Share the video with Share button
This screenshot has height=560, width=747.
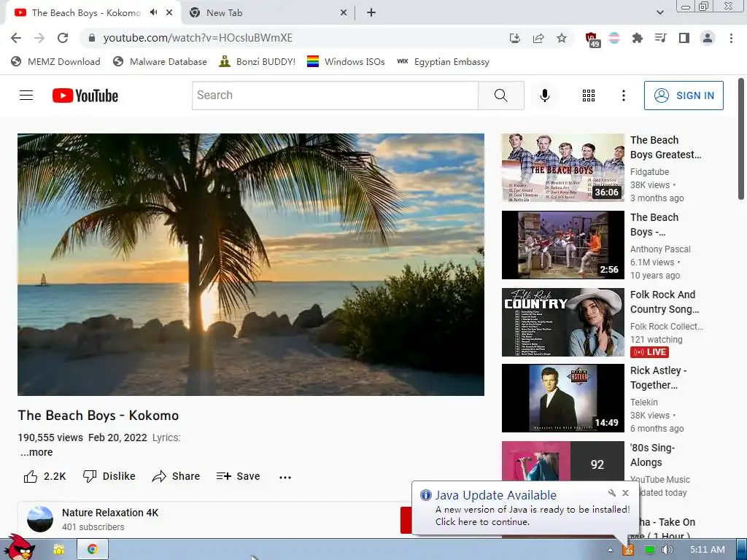point(176,476)
